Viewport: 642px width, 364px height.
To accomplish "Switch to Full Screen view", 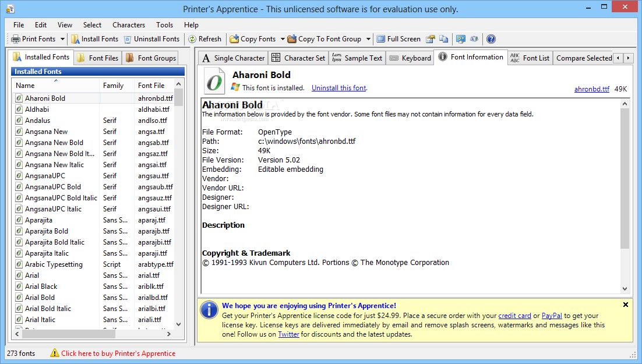I will point(398,39).
